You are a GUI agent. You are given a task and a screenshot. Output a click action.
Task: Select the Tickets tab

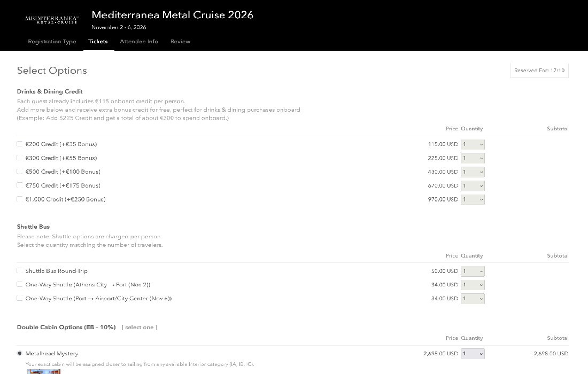[x=98, y=42]
